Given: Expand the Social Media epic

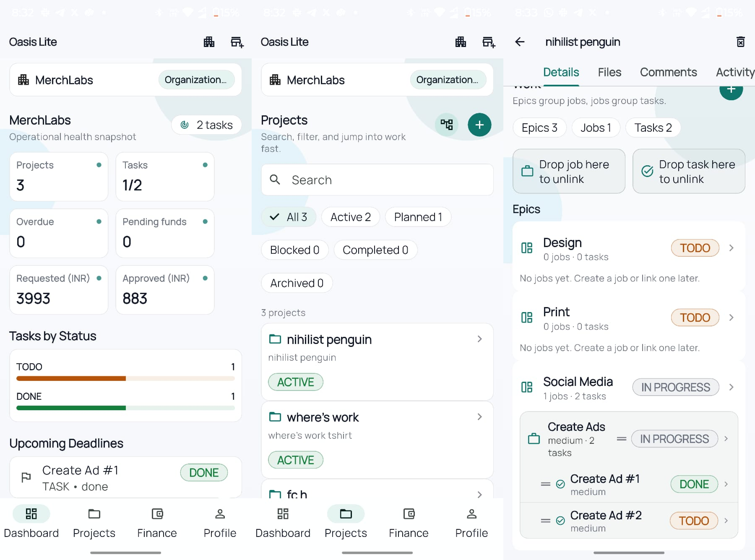Looking at the screenshot, I should [x=731, y=387].
